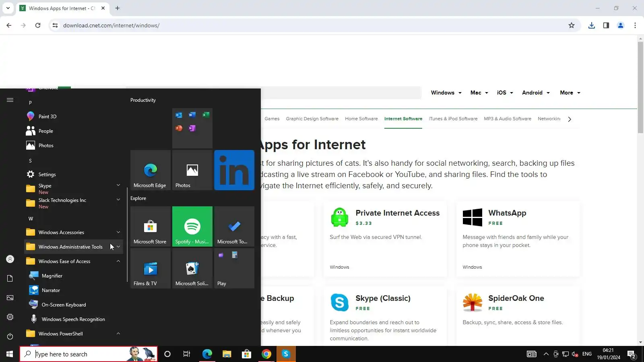Show more categories with right arrow
The height and width of the screenshot is (362, 644).
click(570, 119)
